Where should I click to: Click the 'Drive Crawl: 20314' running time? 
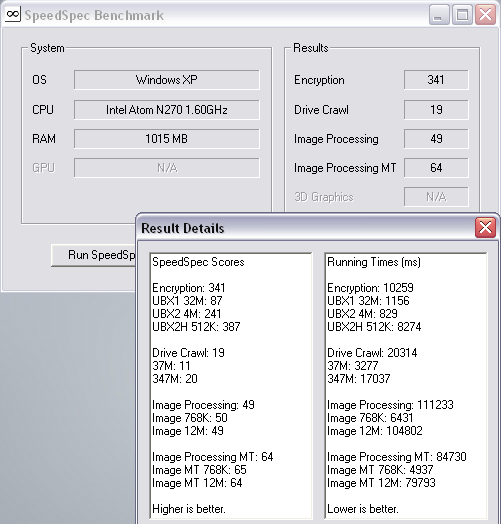pos(372,353)
